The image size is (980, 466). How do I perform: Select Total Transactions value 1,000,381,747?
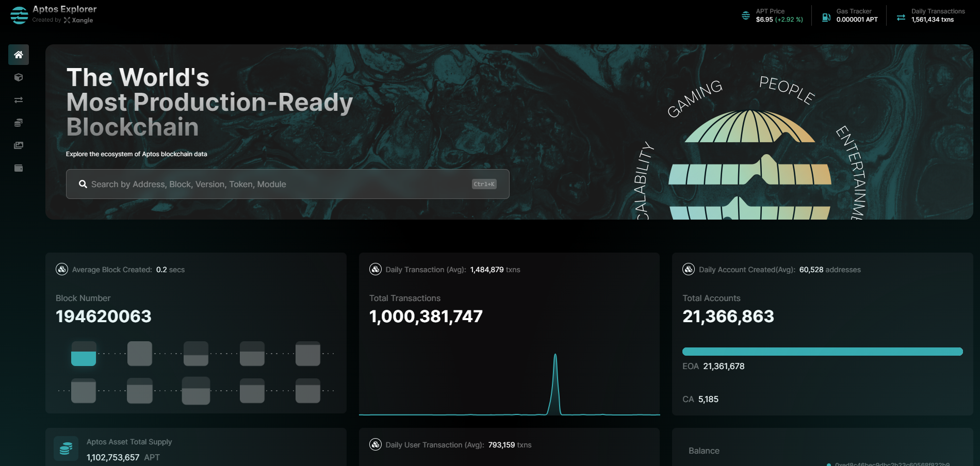pyautogui.click(x=426, y=316)
